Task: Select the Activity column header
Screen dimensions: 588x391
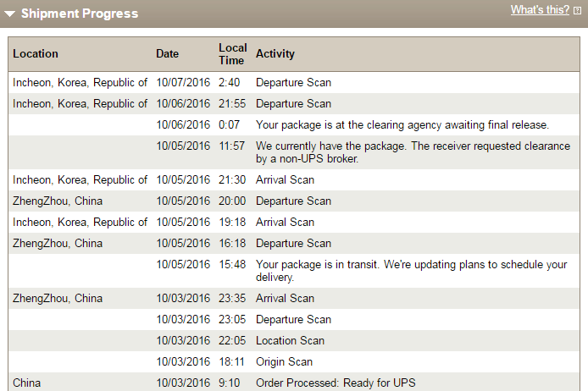Action: 275,54
